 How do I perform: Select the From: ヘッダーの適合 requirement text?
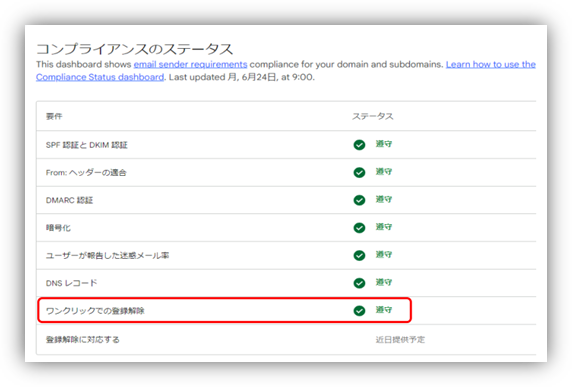pos(86,173)
